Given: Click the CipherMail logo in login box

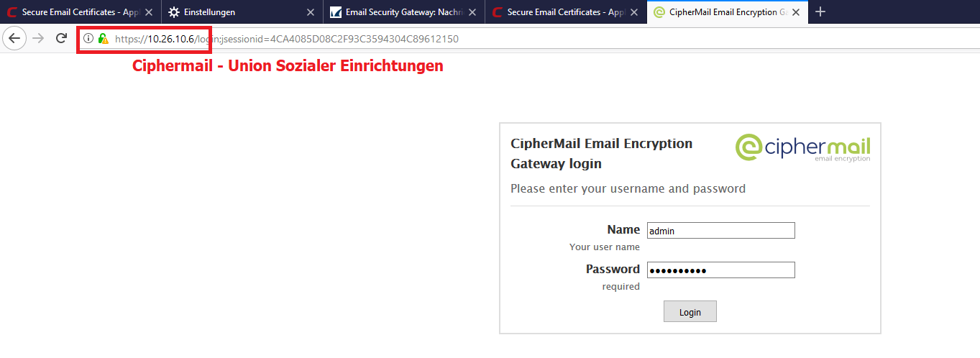Looking at the screenshot, I should click(802, 147).
